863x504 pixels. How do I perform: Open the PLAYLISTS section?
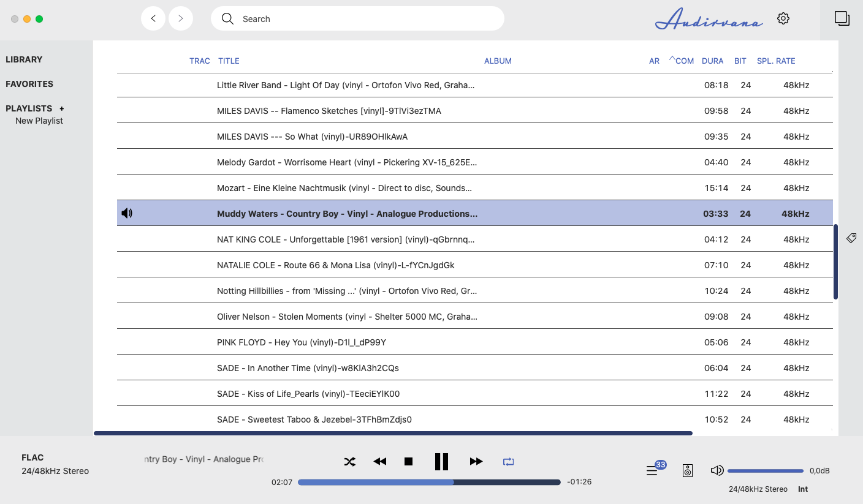point(29,108)
